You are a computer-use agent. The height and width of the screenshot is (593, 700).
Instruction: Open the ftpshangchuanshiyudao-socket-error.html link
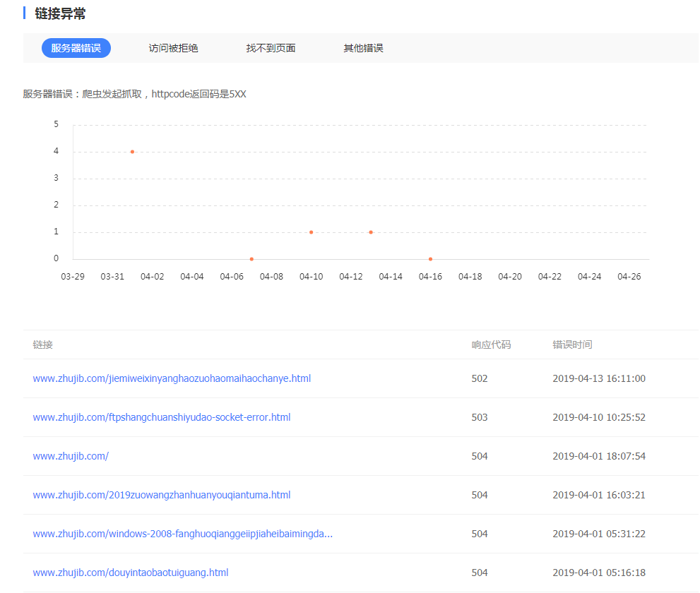[162, 417]
